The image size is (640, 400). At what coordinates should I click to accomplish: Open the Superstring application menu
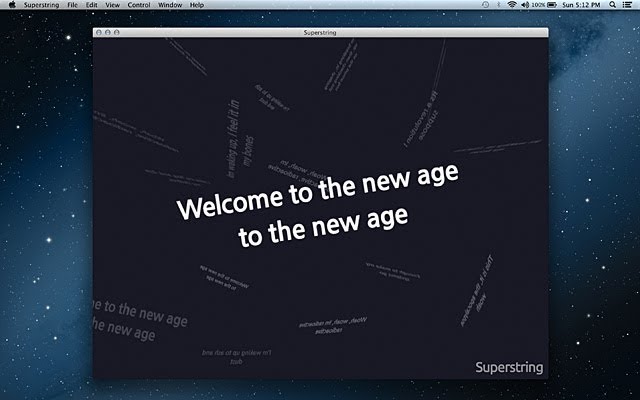(41, 5)
